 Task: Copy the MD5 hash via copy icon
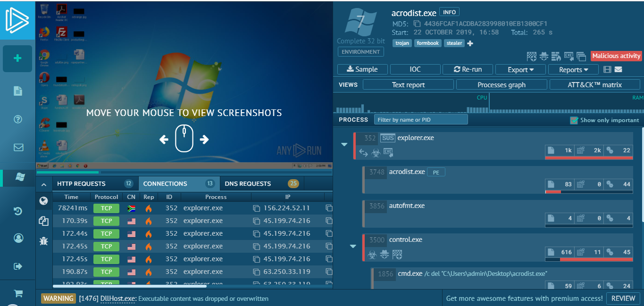tap(417, 24)
